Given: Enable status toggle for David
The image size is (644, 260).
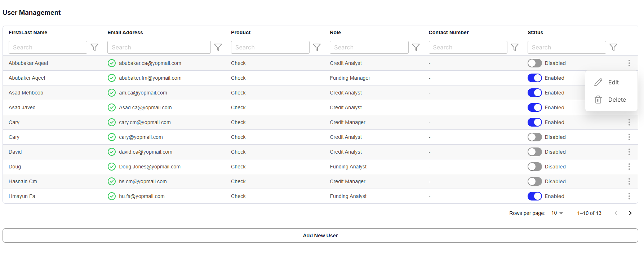Looking at the screenshot, I should [535, 152].
